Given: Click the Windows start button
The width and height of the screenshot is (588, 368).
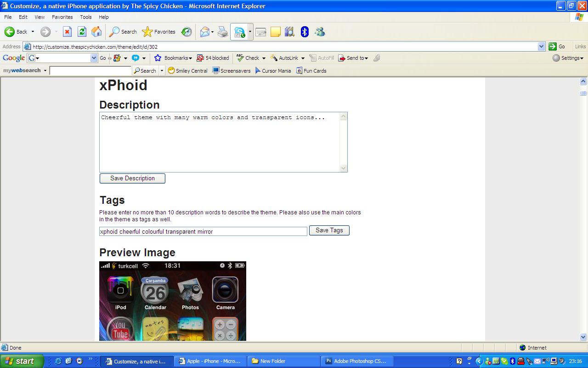Looking at the screenshot, I should pyautogui.click(x=22, y=361).
